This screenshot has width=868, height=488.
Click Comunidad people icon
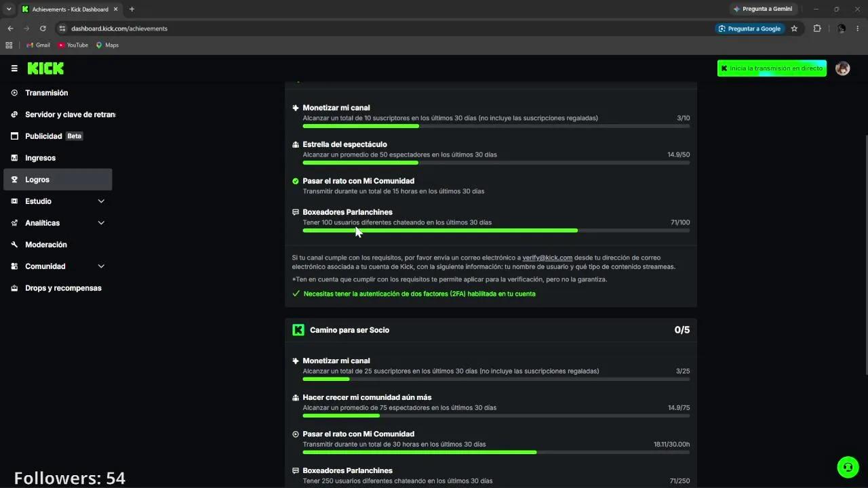click(14, 266)
